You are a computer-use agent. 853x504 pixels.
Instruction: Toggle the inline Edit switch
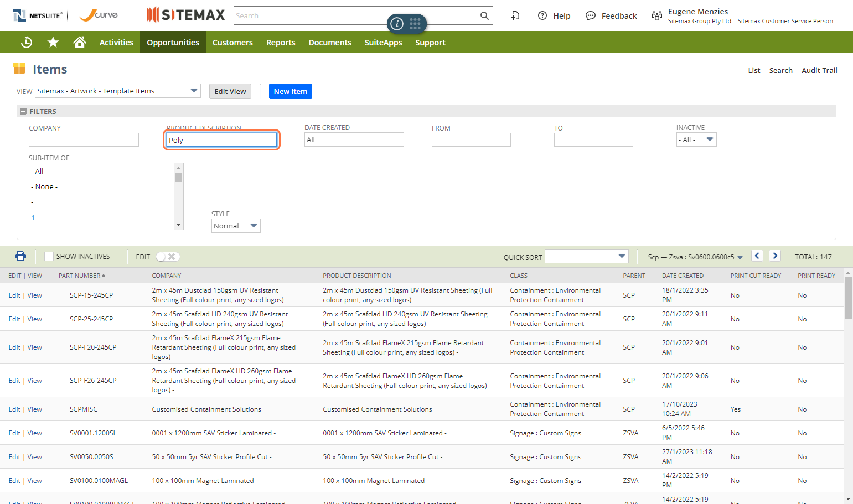[168, 257]
